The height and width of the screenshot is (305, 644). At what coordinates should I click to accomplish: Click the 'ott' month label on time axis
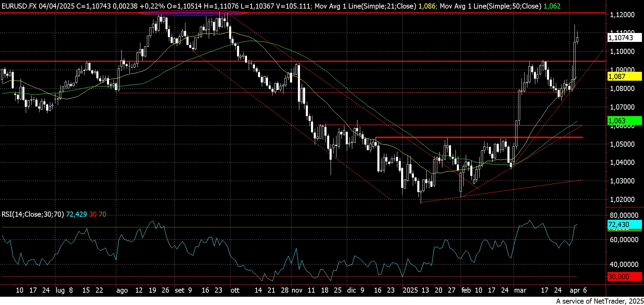(235, 291)
